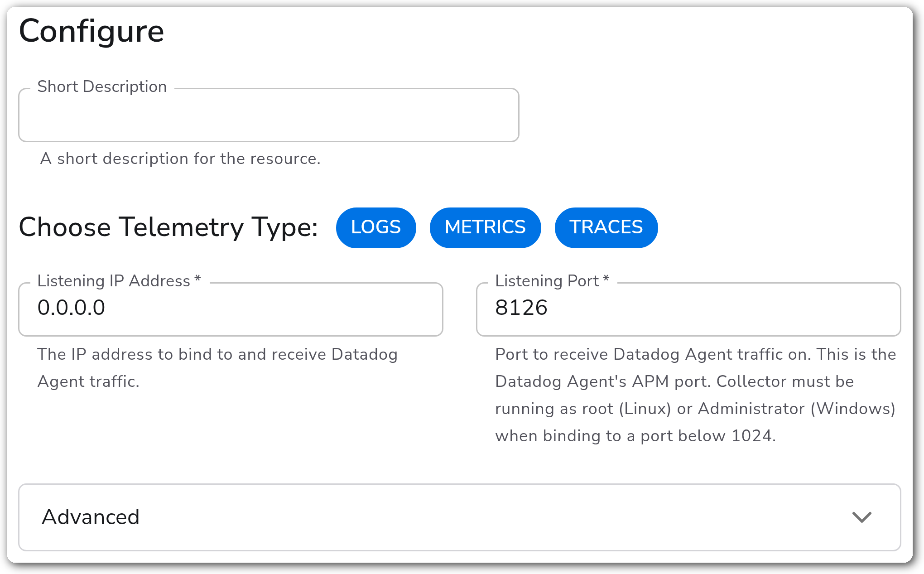Click the port helper text about APM port
The height and width of the screenshot is (574, 924).
tap(695, 395)
